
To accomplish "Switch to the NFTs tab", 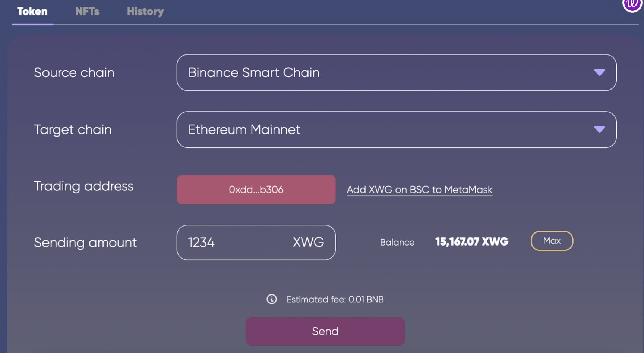I will [87, 12].
